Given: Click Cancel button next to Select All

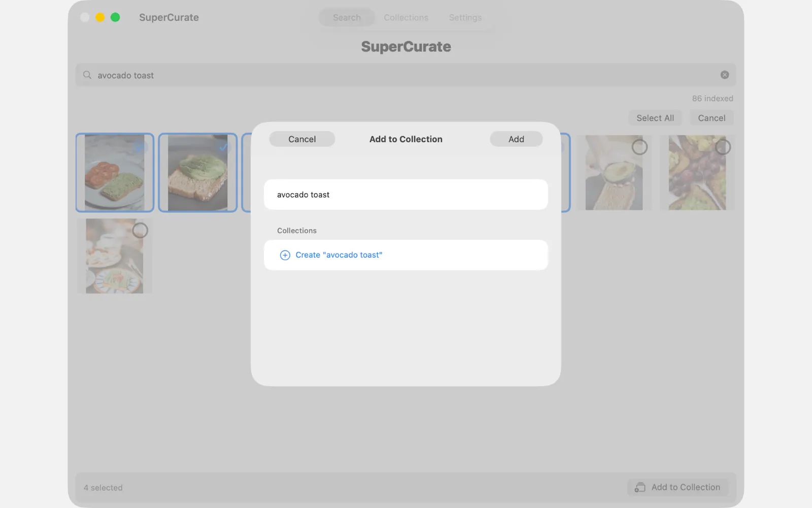Looking at the screenshot, I should 712,118.
